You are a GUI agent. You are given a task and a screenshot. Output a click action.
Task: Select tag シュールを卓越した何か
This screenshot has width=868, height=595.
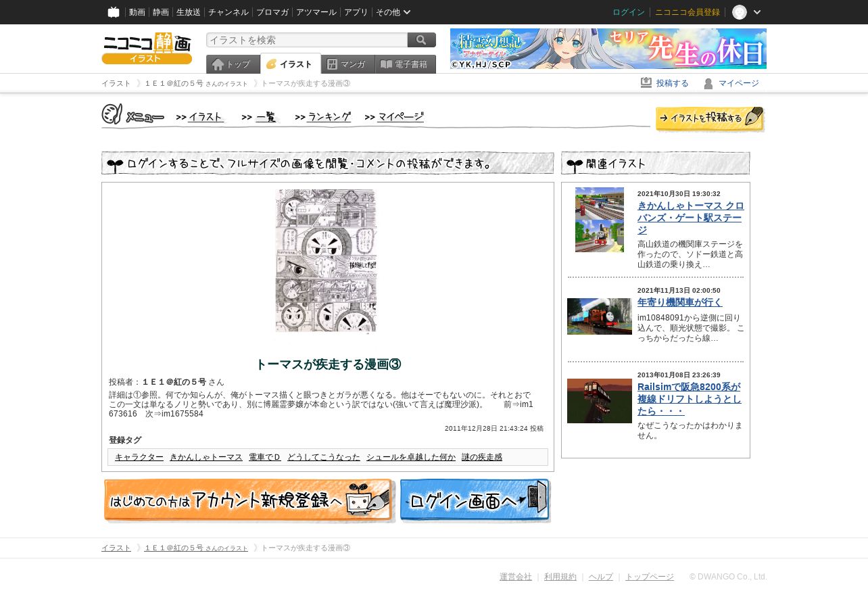tap(411, 457)
